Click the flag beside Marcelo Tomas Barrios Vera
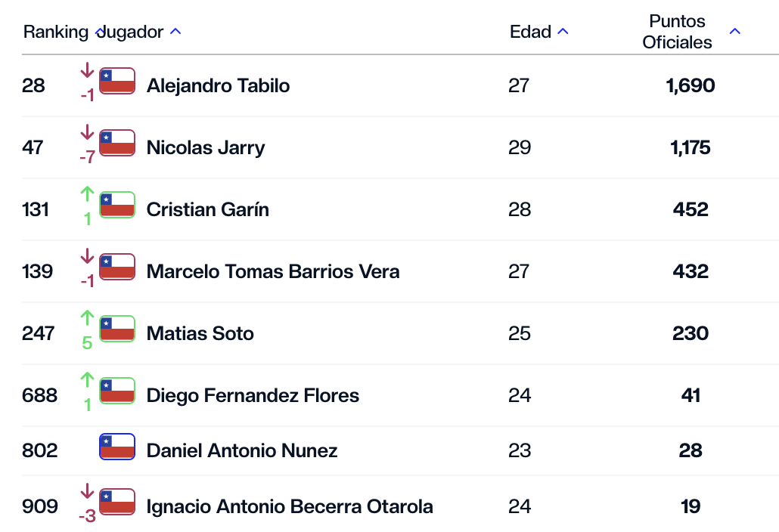The image size is (779, 532). 117,267
